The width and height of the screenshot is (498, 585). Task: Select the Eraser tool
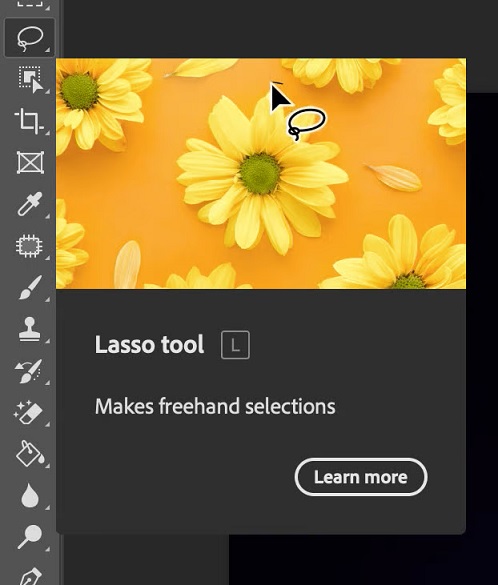coord(28,413)
